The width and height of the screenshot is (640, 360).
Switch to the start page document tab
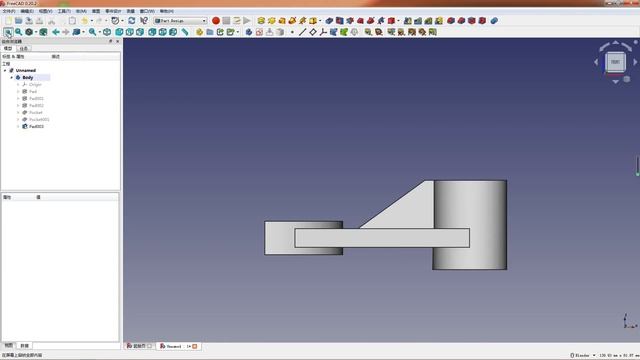[x=139, y=346]
